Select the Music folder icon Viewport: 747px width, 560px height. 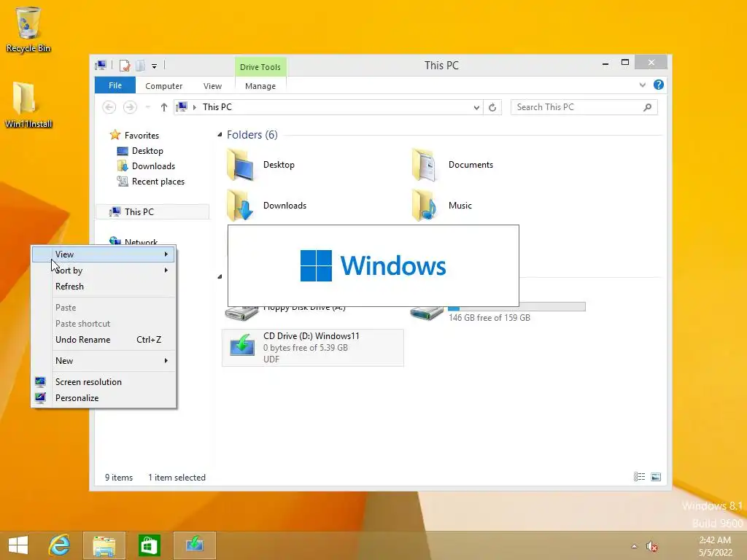(x=424, y=206)
